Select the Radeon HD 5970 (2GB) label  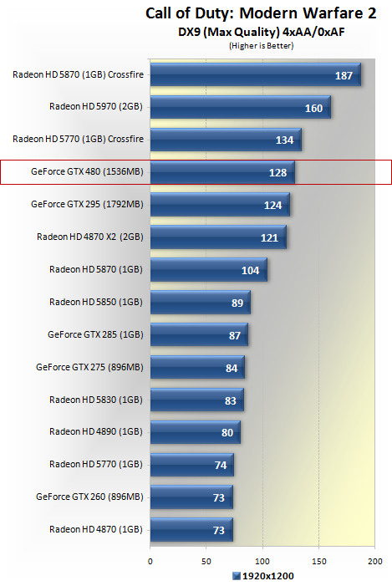click(96, 106)
